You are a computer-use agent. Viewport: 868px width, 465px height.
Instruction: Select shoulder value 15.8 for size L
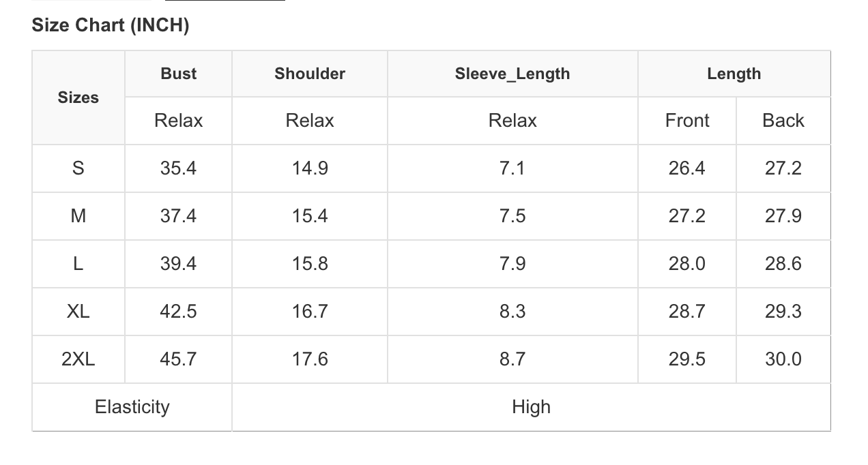[x=310, y=264]
